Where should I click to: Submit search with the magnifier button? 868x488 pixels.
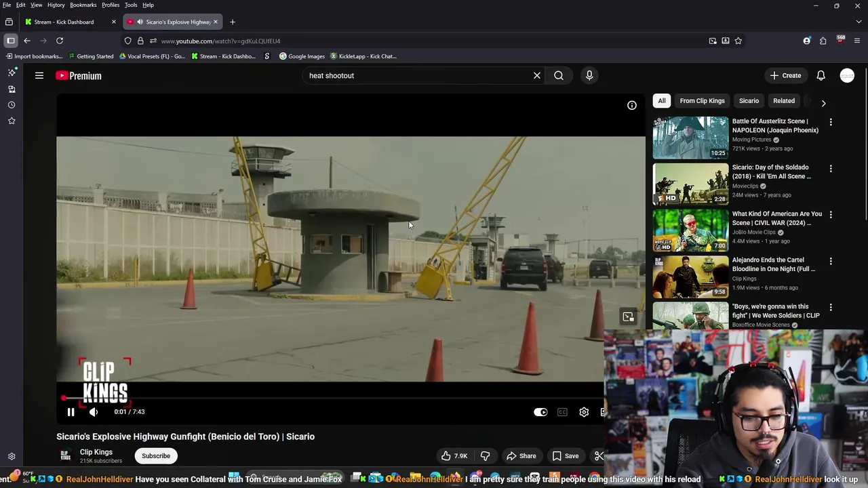click(x=559, y=75)
